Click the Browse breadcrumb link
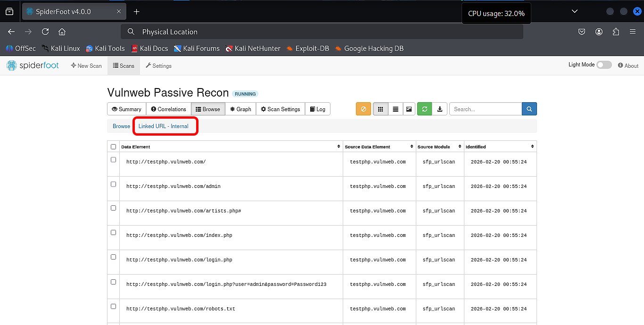Viewport: 644px width, 325px height. coord(121,126)
